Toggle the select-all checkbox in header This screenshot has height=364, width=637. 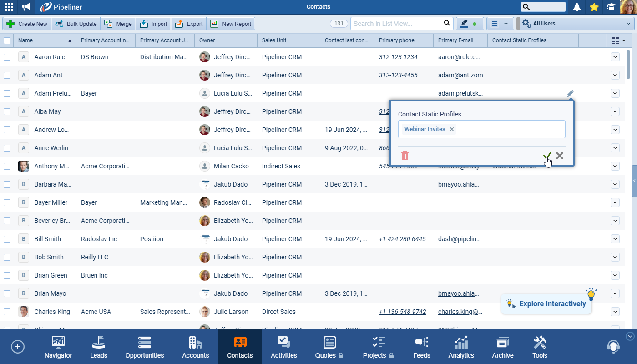(x=7, y=40)
